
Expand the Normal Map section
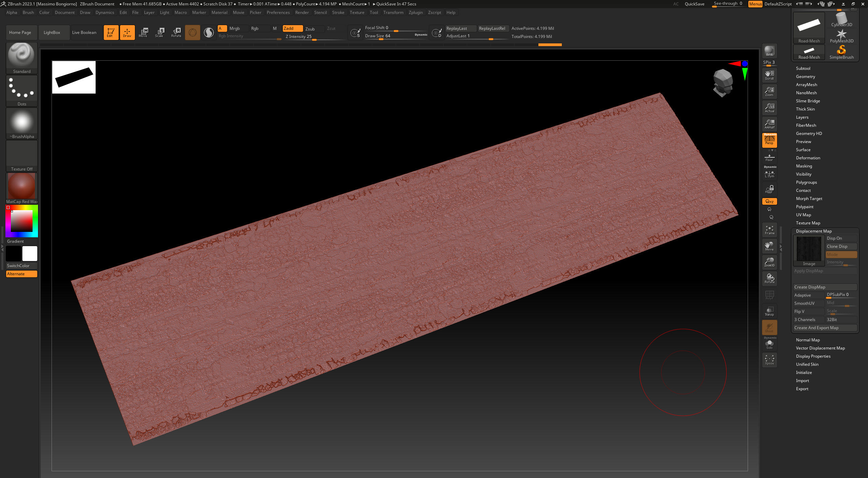[x=808, y=340]
